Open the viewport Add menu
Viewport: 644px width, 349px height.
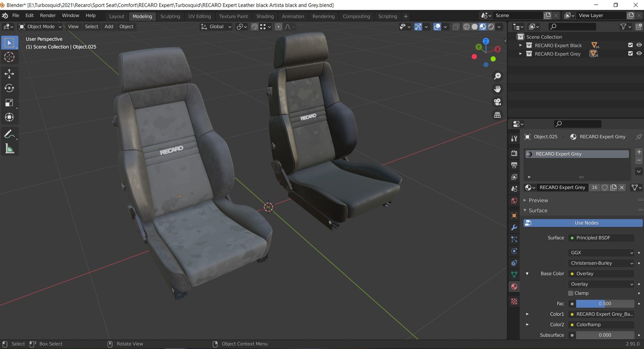[x=109, y=26]
